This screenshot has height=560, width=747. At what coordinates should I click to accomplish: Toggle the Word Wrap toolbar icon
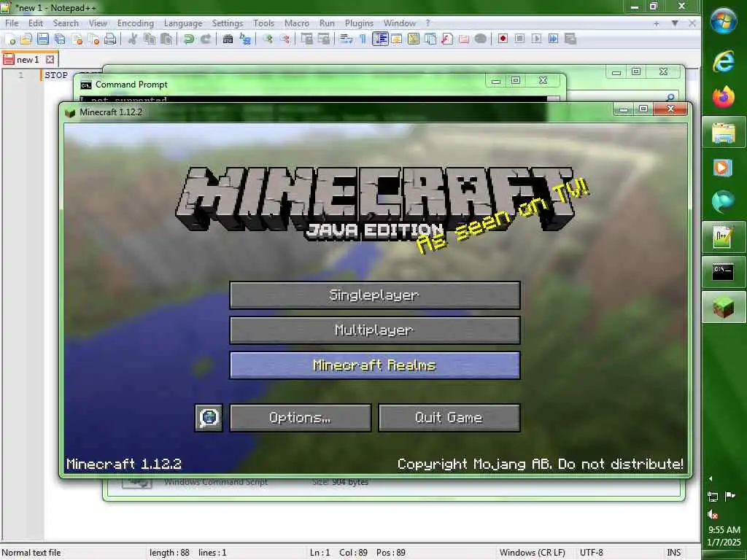[x=346, y=39]
